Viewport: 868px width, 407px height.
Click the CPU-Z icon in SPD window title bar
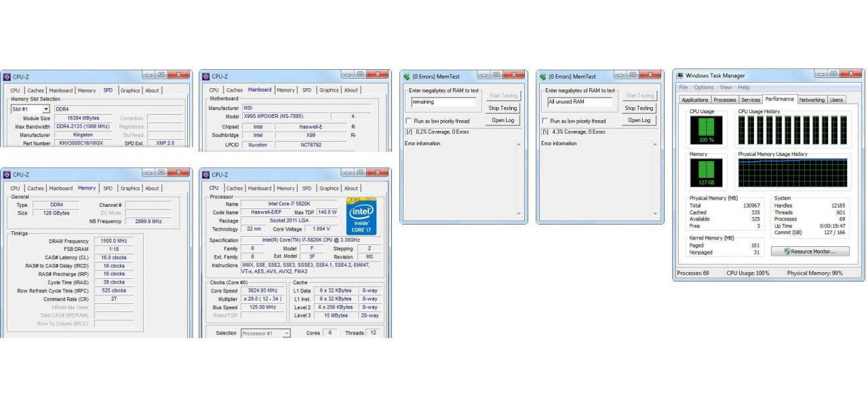[x=7, y=77]
